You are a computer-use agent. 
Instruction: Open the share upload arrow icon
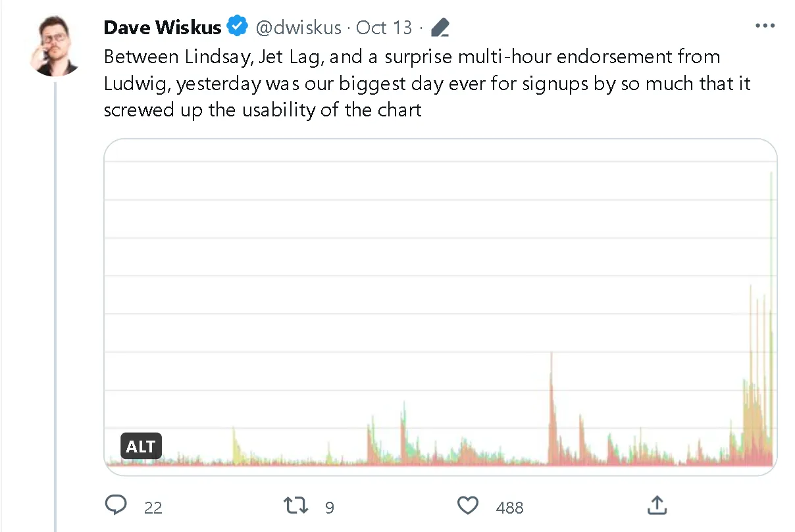(x=657, y=505)
